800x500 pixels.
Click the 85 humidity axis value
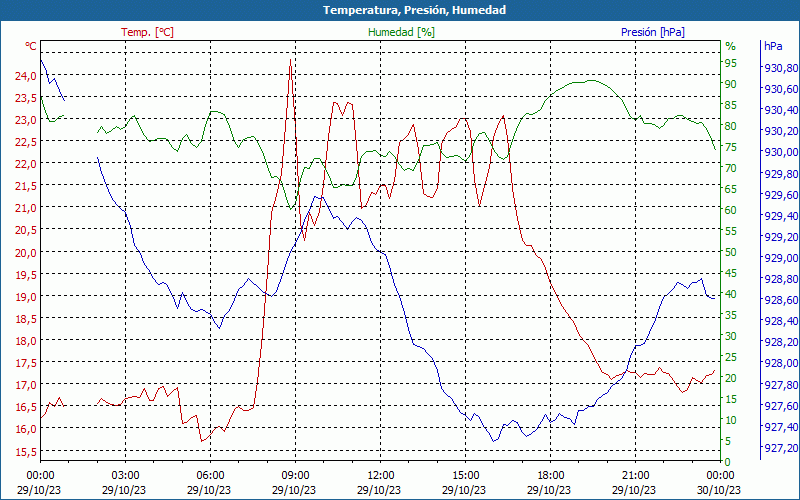(x=731, y=105)
